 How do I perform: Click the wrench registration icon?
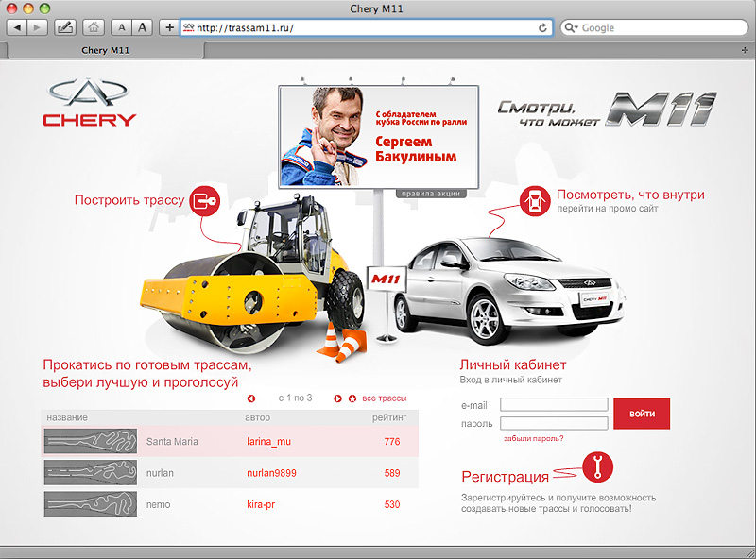(x=597, y=466)
